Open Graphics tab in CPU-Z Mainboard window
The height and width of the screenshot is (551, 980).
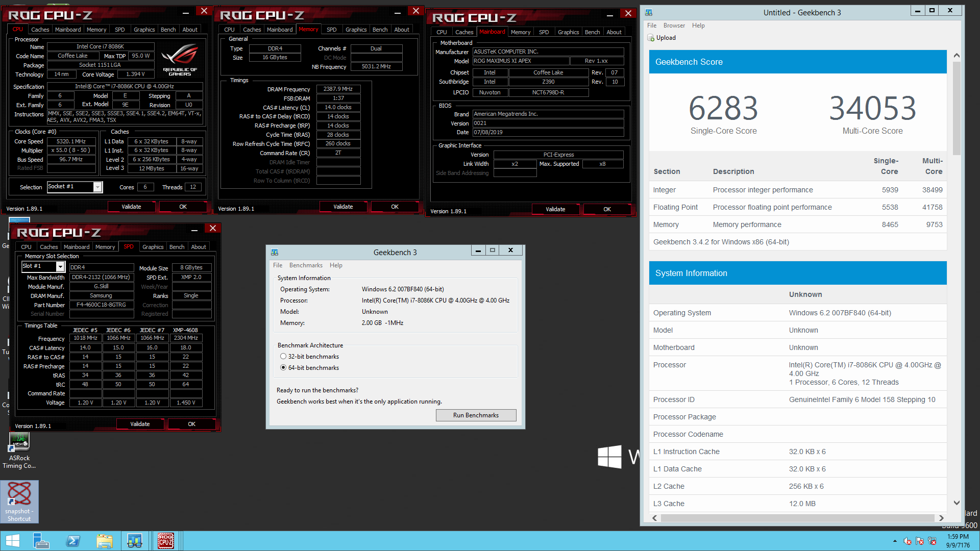(568, 32)
